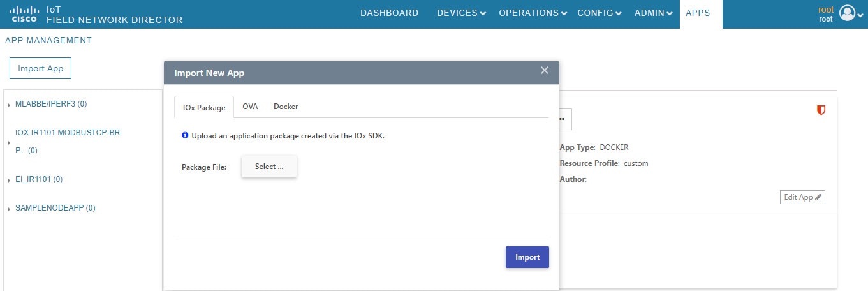This screenshot has width=868, height=291.
Task: Click the IoT Field Network Director title
Action: [x=115, y=15]
